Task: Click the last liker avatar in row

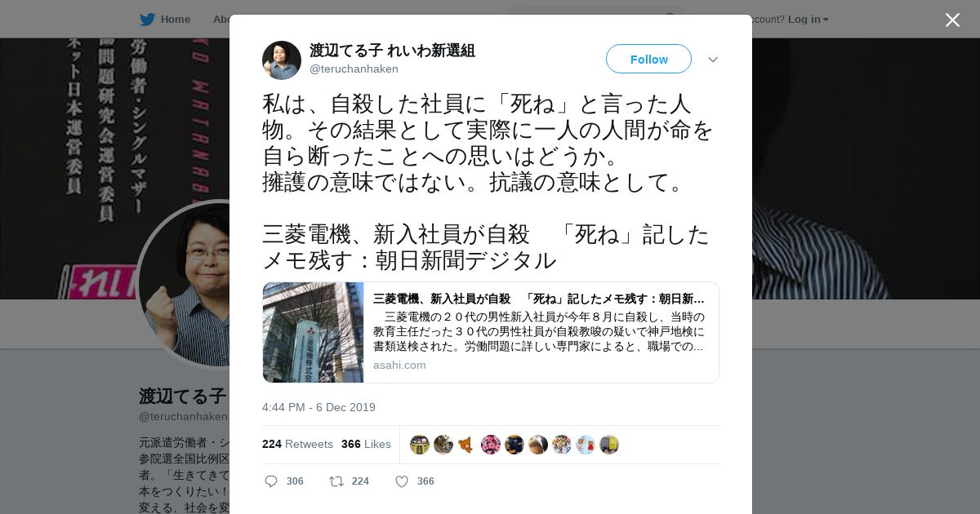Action: (x=609, y=445)
